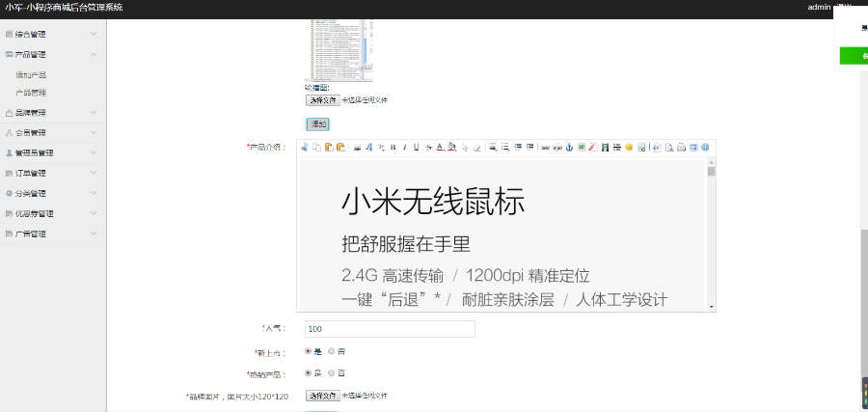Open the 添加产品 submenu item
This screenshot has width=868, height=412.
click(x=31, y=75)
